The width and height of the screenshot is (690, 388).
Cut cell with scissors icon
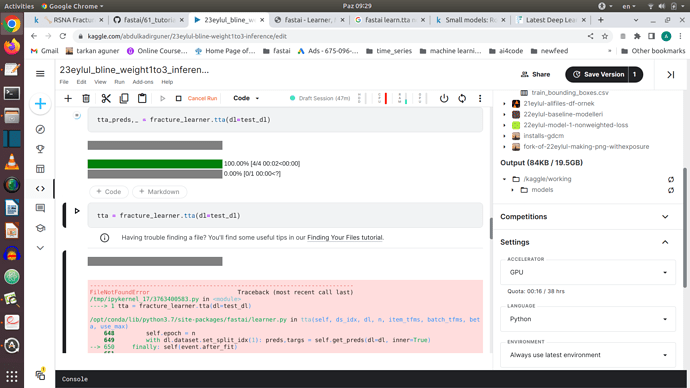coord(106,99)
